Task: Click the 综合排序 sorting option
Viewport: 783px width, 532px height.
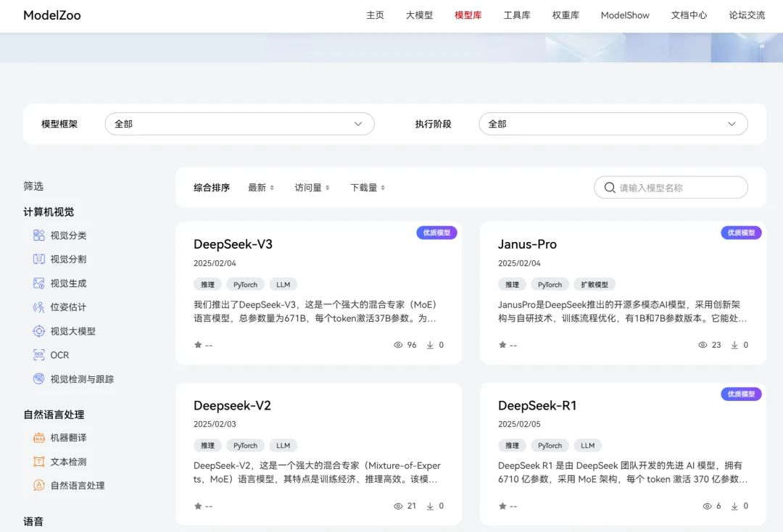Action: click(211, 187)
